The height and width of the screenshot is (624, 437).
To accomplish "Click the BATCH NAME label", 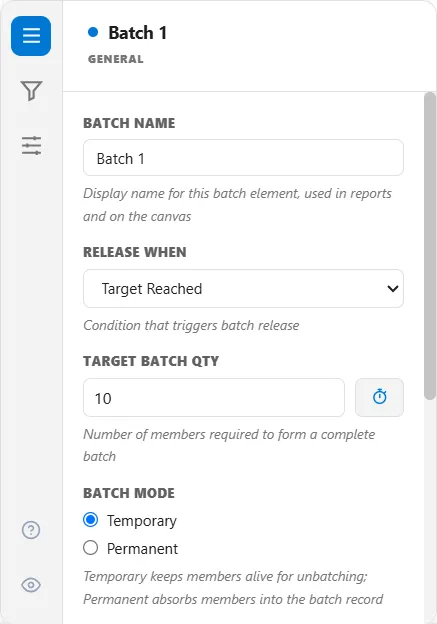I will (129, 123).
